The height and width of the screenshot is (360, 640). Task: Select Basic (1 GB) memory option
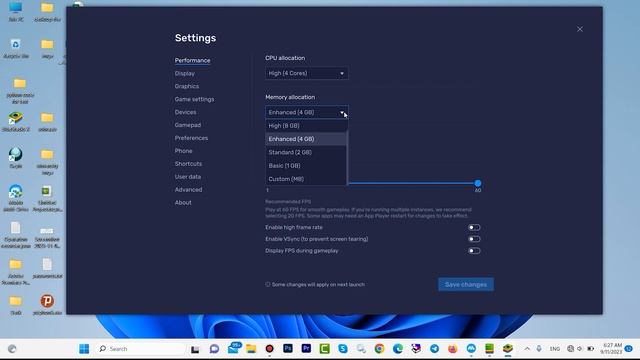306,166
